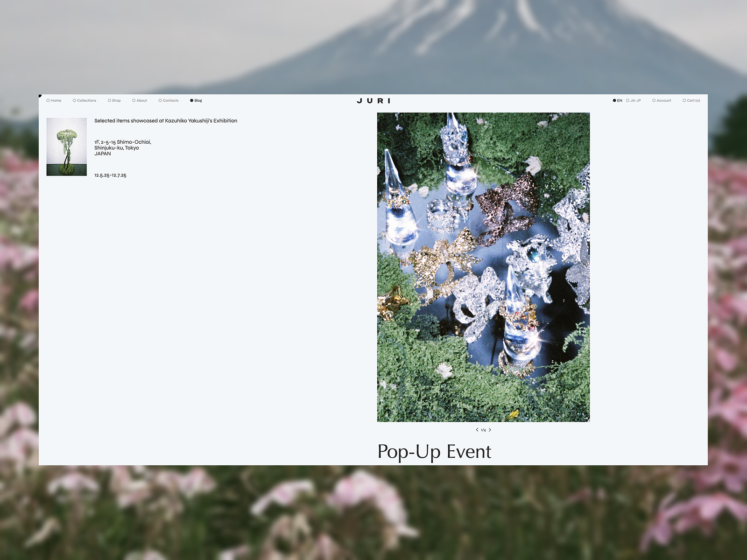Click the circle icon next to Shop

point(109,100)
